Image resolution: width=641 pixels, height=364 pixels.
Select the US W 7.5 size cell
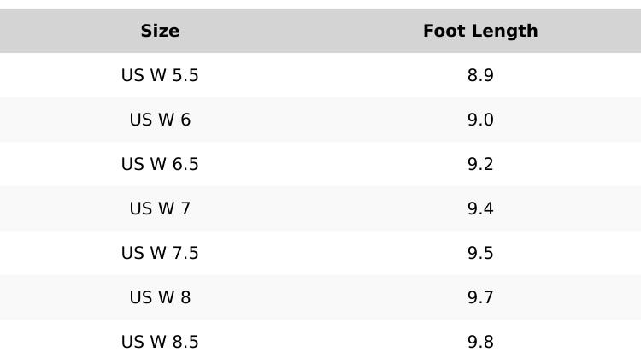160,254
